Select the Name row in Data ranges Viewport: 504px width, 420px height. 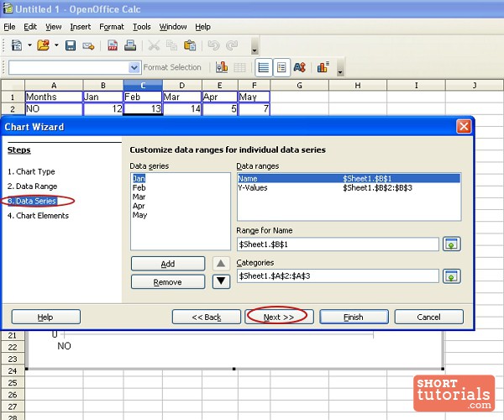(349, 179)
